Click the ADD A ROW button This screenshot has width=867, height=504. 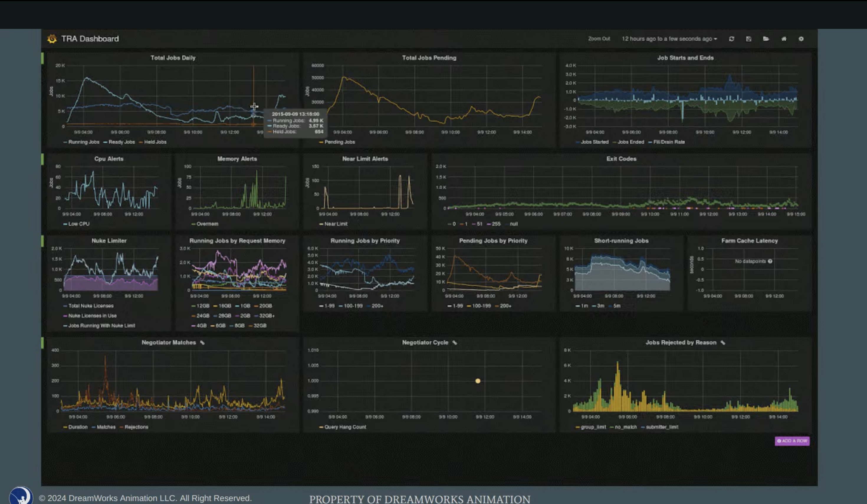point(792,441)
